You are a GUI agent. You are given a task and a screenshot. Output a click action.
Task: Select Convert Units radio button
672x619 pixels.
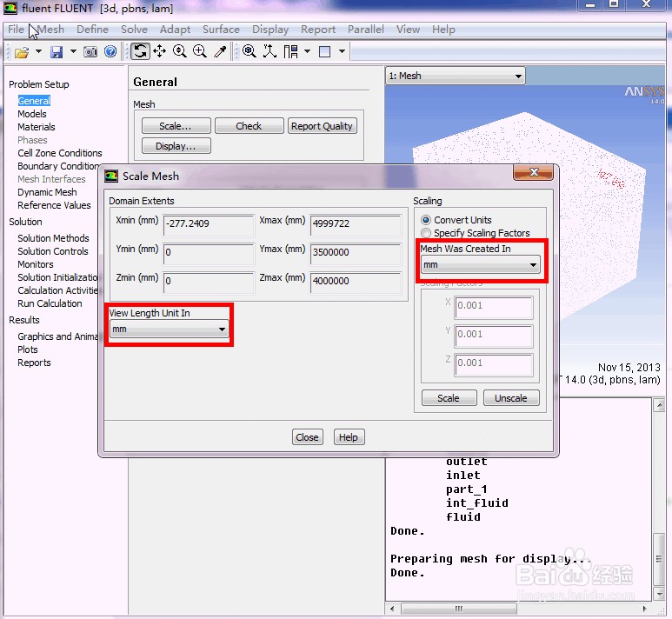click(x=426, y=220)
